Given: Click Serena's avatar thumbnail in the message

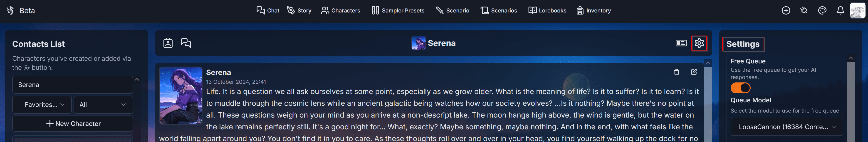Looking at the screenshot, I should pos(181,95).
